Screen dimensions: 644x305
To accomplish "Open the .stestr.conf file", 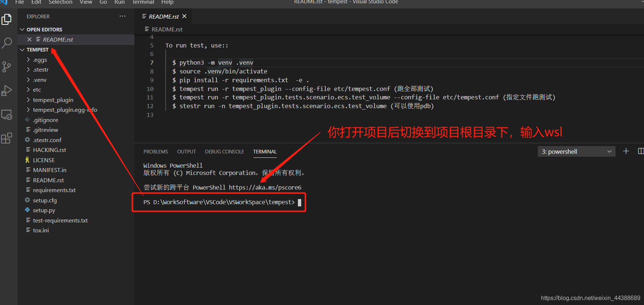I will click(47, 140).
